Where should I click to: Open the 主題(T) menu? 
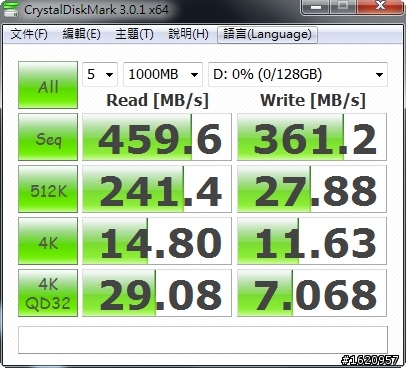pyautogui.click(x=134, y=34)
